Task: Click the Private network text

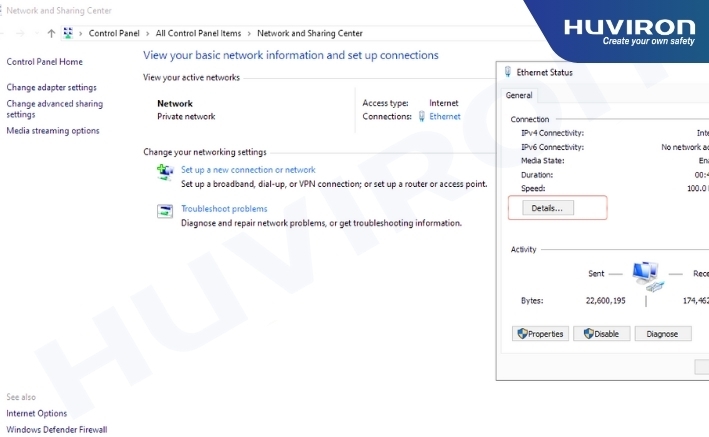Action: point(186,116)
